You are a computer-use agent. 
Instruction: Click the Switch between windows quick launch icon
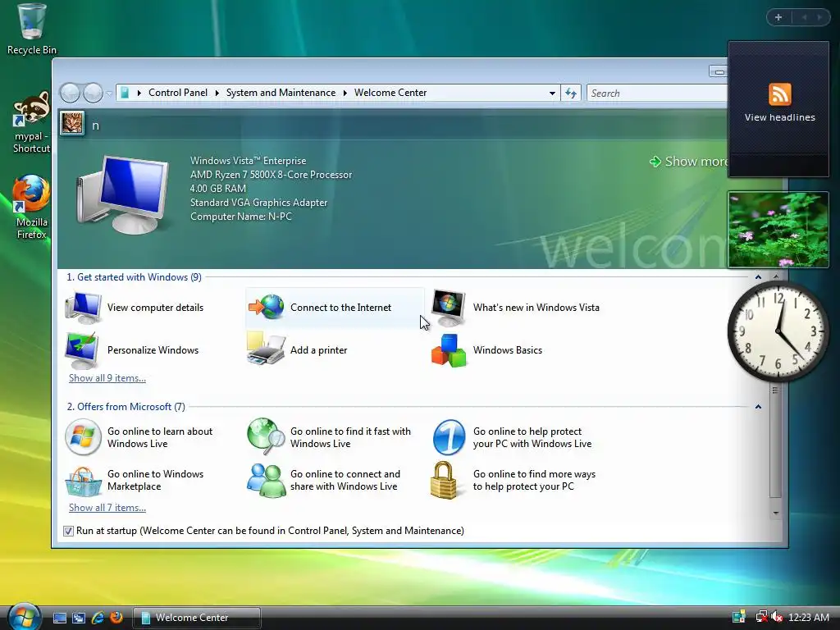point(79,618)
